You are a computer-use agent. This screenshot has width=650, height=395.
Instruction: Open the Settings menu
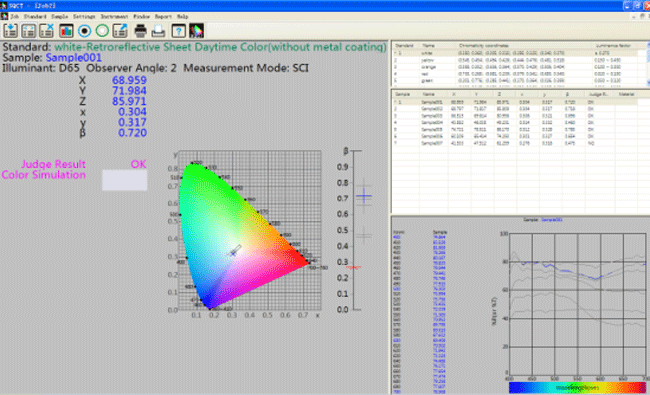[84, 17]
